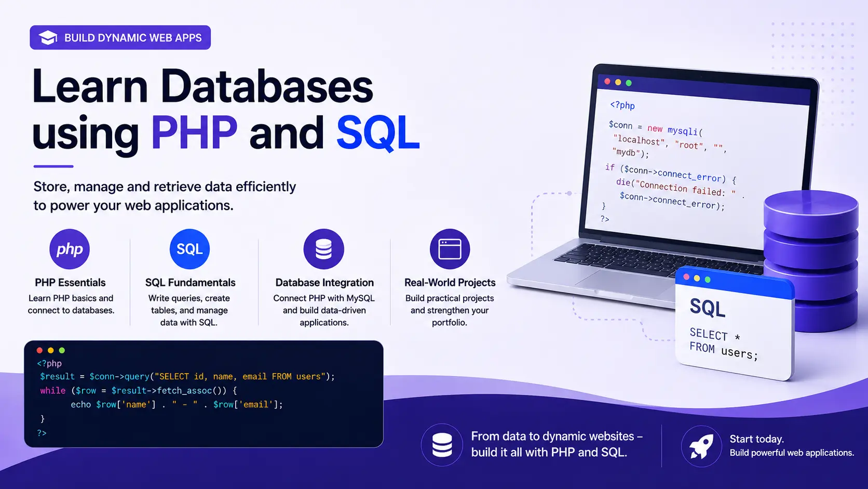Click the purple 'PHP' word in headline
The height and width of the screenshot is (489, 868).
194,133
